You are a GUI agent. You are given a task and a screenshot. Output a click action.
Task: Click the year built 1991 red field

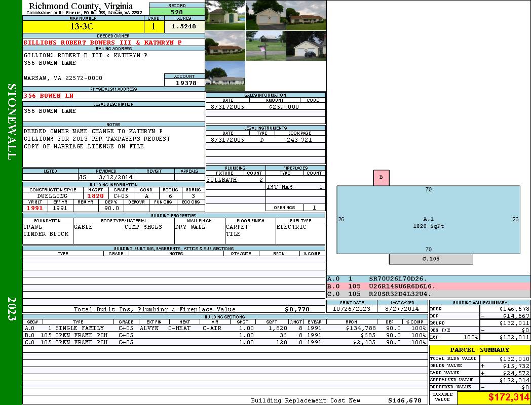tap(35, 208)
